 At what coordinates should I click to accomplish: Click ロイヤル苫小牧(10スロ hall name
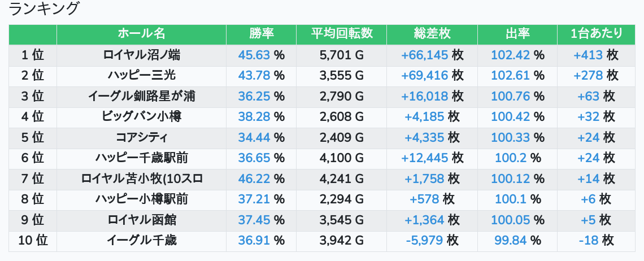141,179
